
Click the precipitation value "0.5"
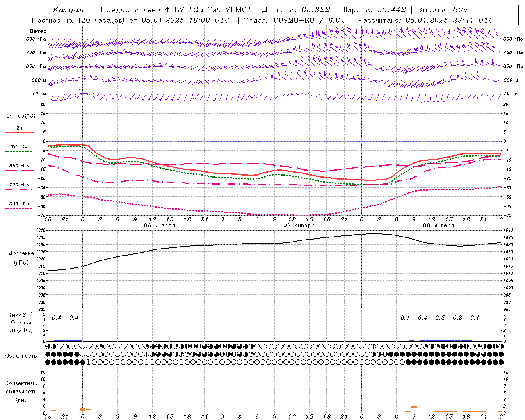click(440, 318)
